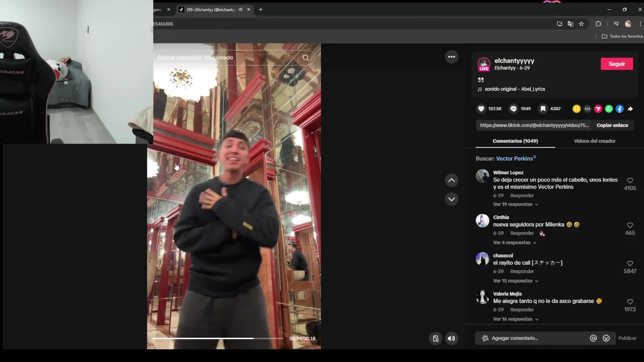644x362 pixels.
Task: Open the Todos los favoritos folder
Action: [622, 36]
